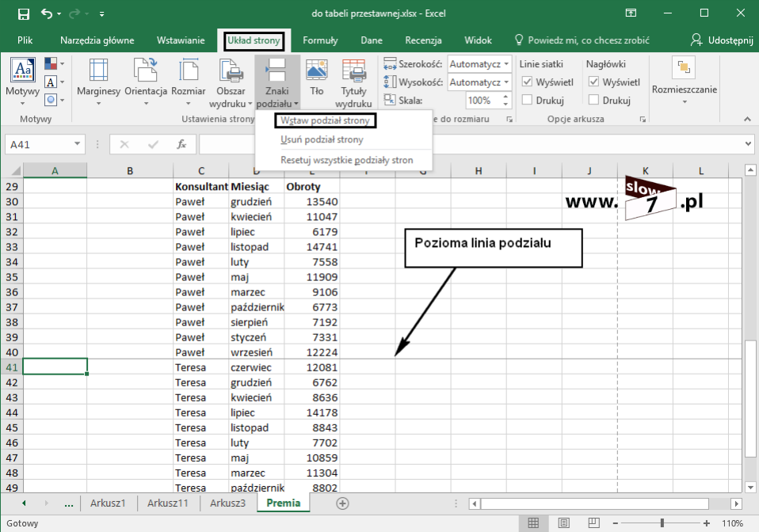The width and height of the screenshot is (759, 532).
Task: Open Marginesy margins menu
Action: 98,82
